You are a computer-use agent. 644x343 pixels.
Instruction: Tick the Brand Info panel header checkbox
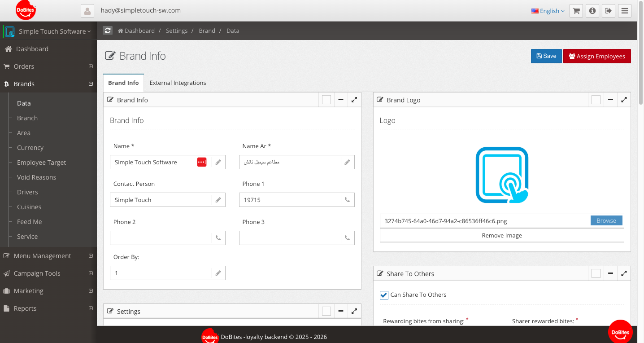[x=326, y=100]
